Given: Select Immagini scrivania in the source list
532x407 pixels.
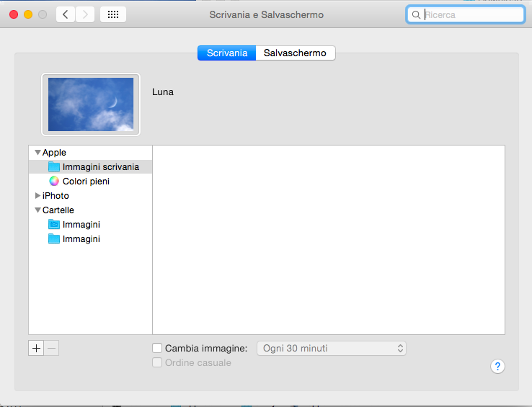Looking at the screenshot, I should coord(91,167).
